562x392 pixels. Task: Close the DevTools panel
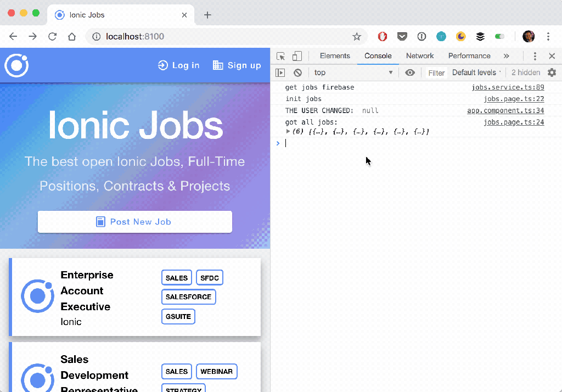pos(552,56)
